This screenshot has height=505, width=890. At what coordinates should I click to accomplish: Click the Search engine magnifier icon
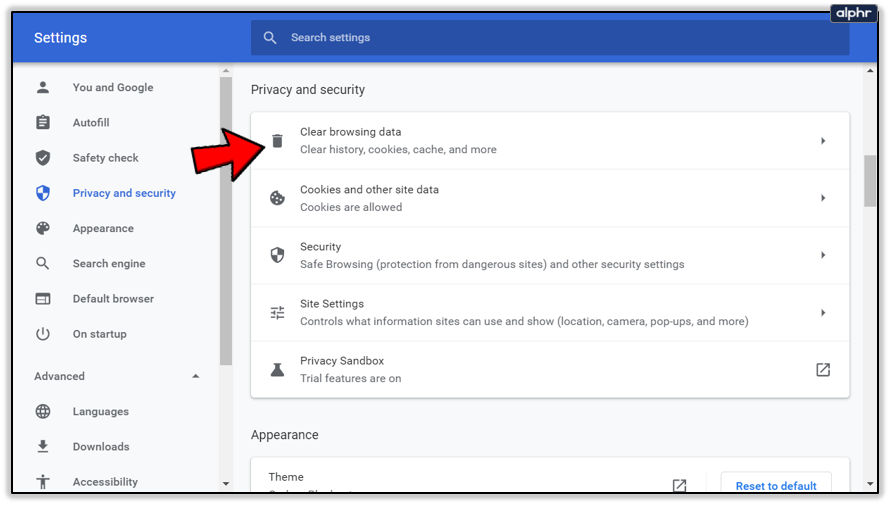43,263
